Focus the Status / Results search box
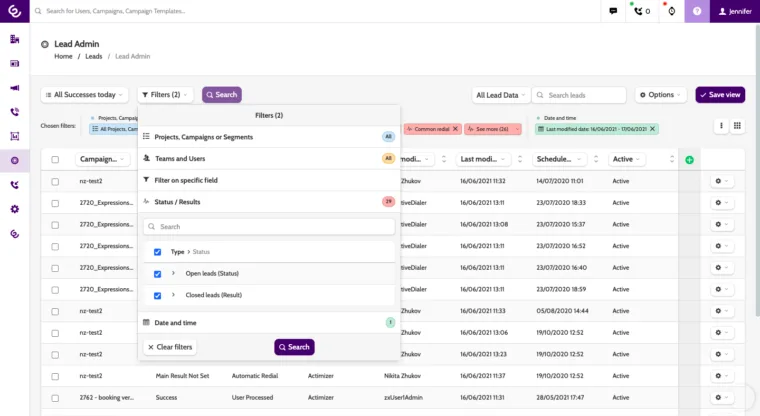The height and width of the screenshot is (416, 760). [x=269, y=226]
